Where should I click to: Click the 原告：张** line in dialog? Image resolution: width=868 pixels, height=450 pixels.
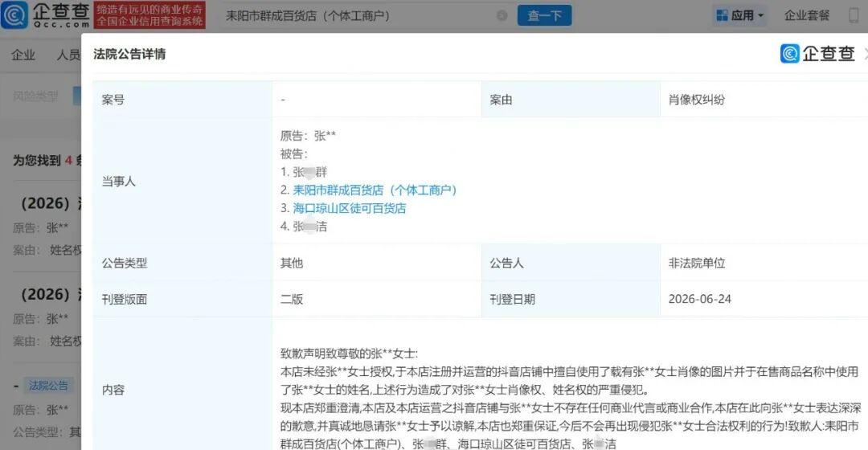pyautogui.click(x=308, y=136)
